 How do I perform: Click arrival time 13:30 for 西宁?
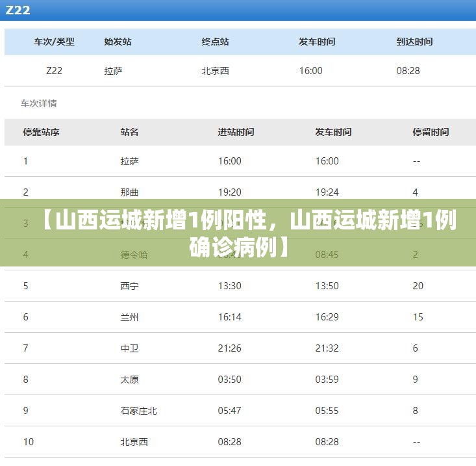coord(229,286)
